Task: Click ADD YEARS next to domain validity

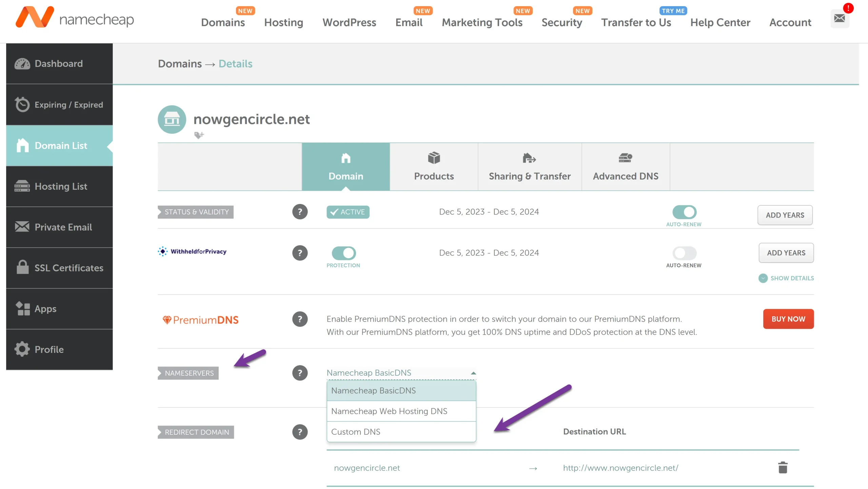Action: pyautogui.click(x=785, y=215)
